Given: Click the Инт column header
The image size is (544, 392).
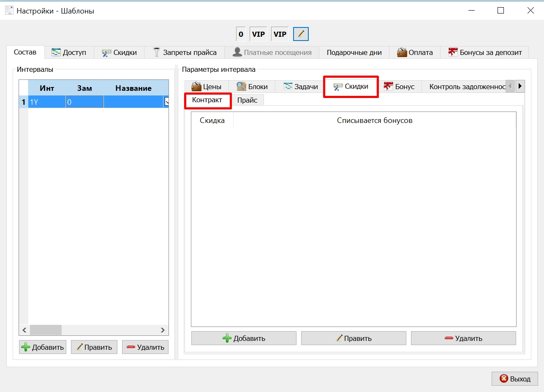Looking at the screenshot, I should pos(47,88).
